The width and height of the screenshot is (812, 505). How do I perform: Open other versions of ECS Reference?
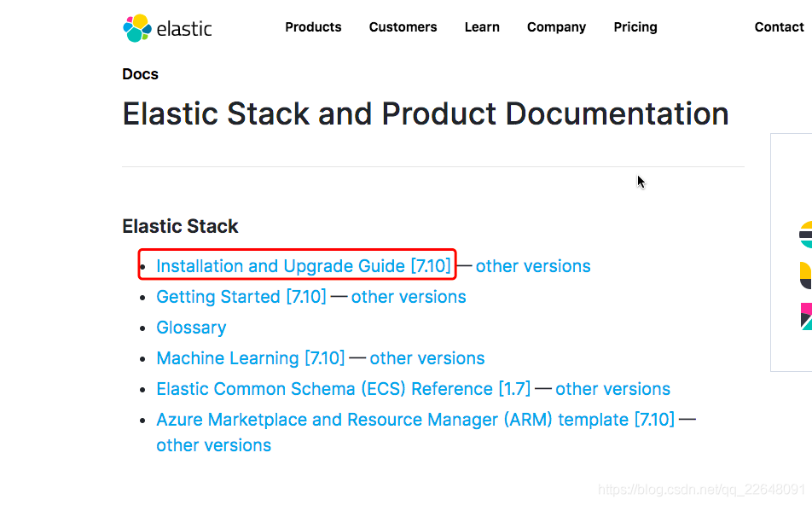pos(613,388)
